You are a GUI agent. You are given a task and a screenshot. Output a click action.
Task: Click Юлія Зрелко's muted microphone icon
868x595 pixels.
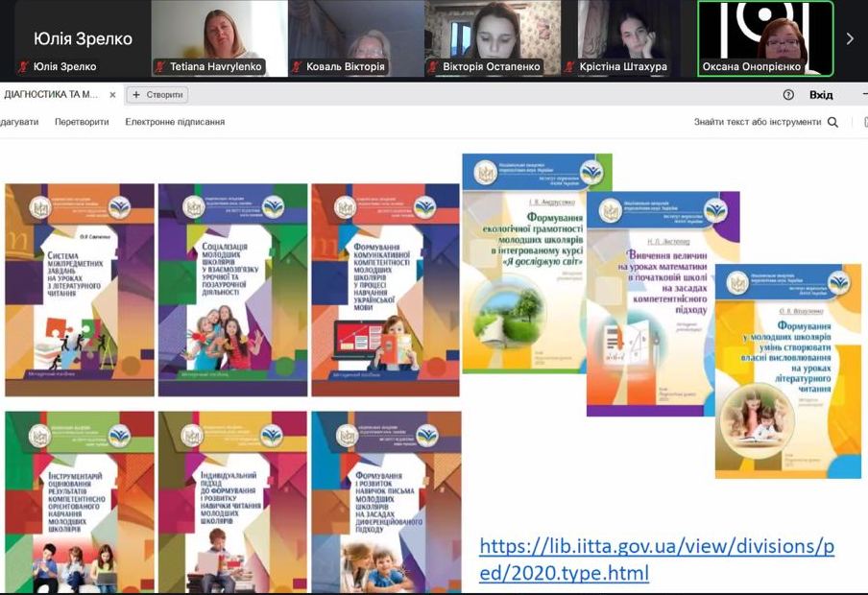pos(22,67)
